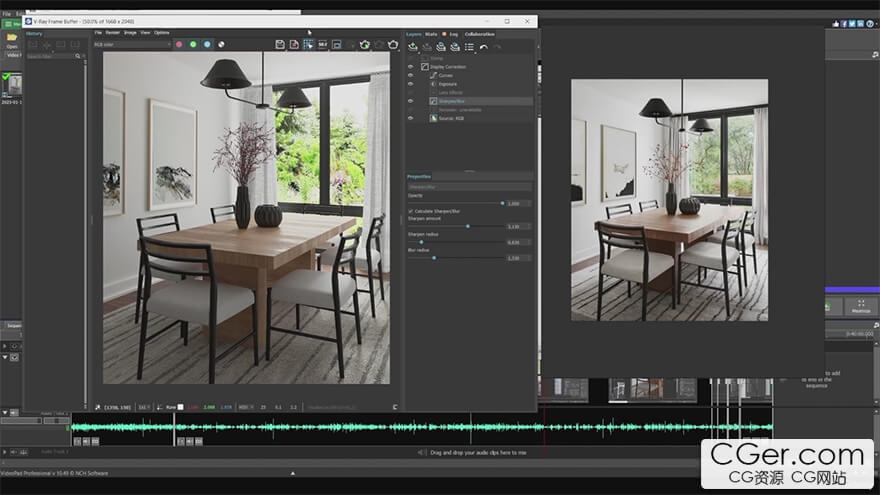Toggle the Calculate Sharpen/Blur checkbox
Screen dimensions: 880x495
point(410,211)
